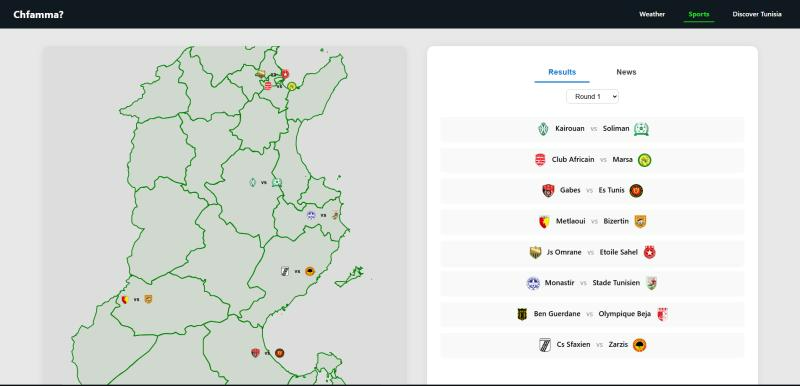This screenshot has height=386, width=800.
Task: Click the "Marsa" team name
Action: 622,160
